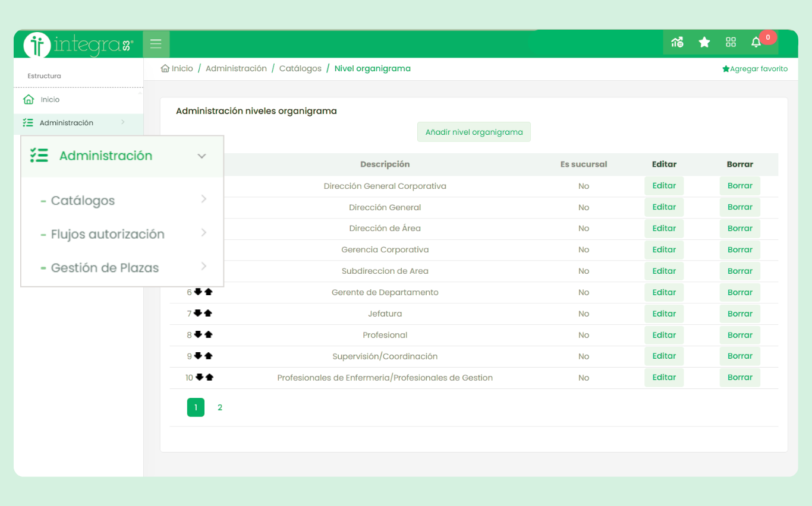Open the statistics chart icon in header
This screenshot has height=506, width=812.
click(677, 42)
